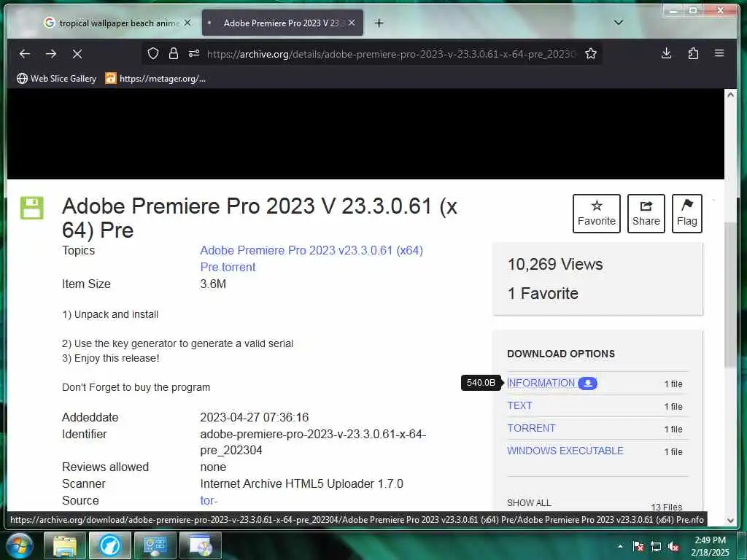
Task: List all open tabs dropdown
Action: pos(619,23)
